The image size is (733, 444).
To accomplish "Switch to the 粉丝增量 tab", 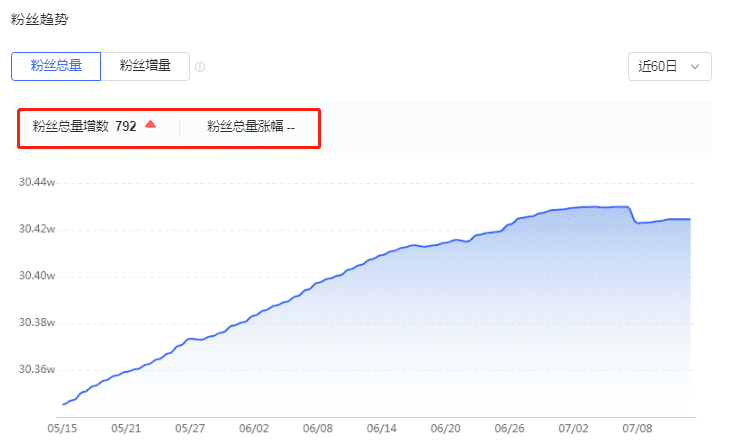I will [x=145, y=66].
